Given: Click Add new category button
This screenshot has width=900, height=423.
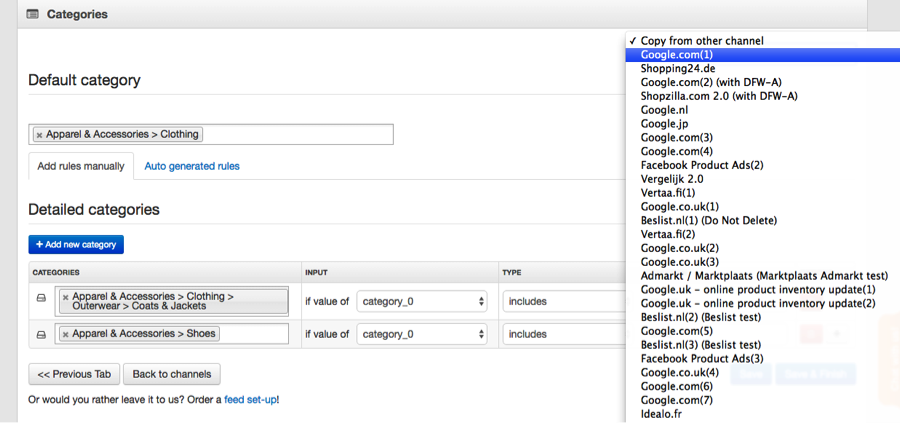Looking at the screenshot, I should coord(76,245).
